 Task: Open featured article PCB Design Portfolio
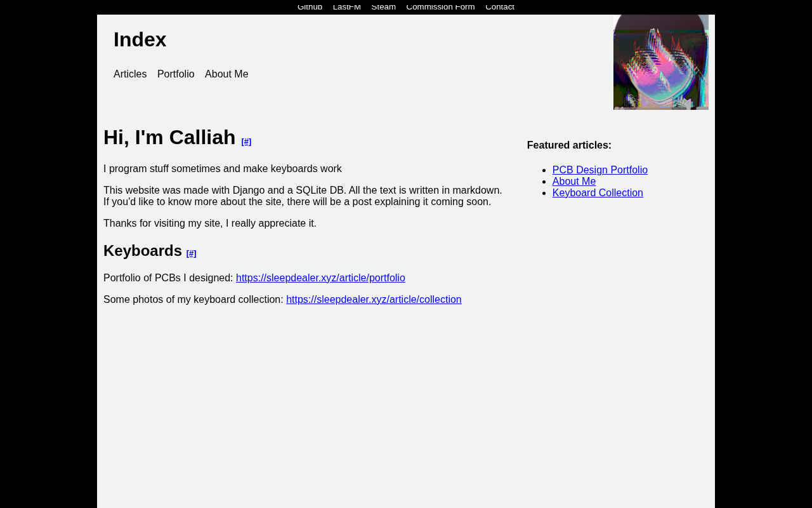pyautogui.click(x=600, y=170)
